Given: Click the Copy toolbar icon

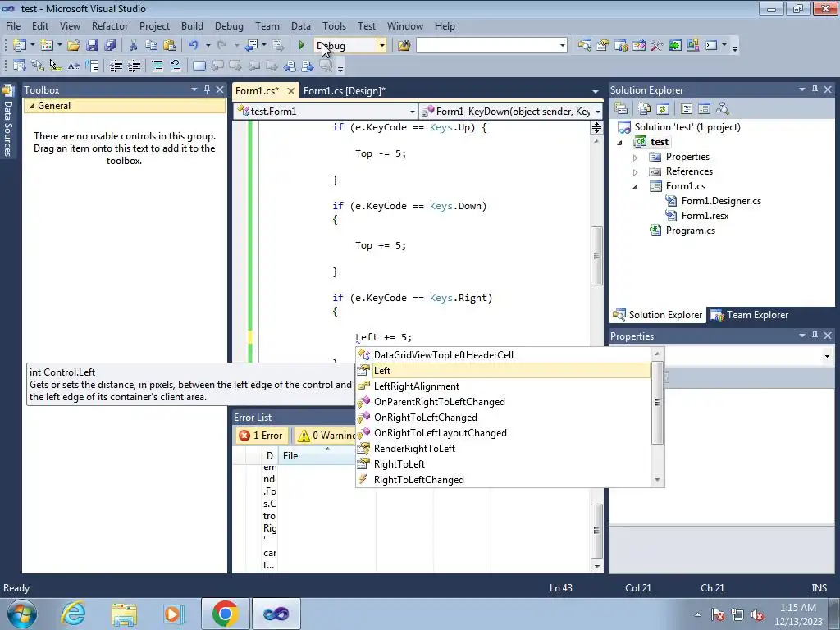Looking at the screenshot, I should point(152,46).
